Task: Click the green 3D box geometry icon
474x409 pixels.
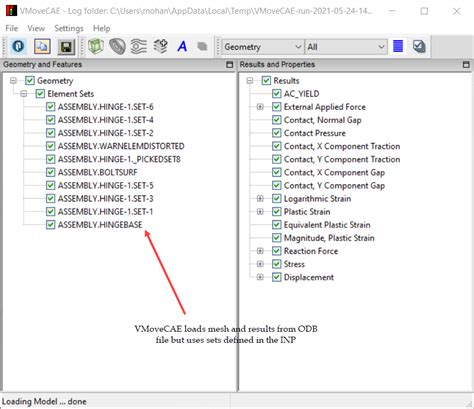Action: (x=96, y=46)
